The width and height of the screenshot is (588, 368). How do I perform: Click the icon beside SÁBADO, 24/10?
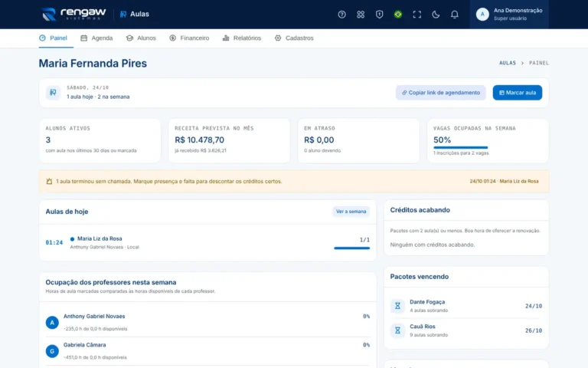tap(53, 92)
